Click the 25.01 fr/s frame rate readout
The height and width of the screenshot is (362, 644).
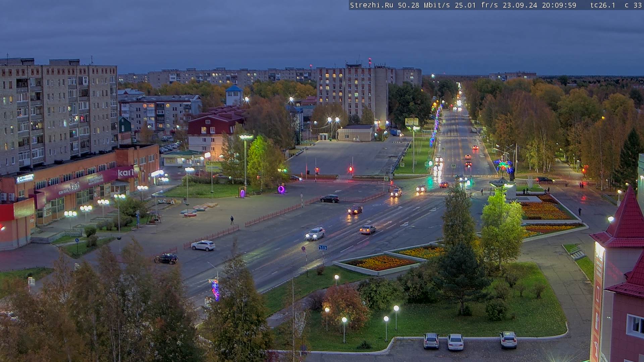coord(477,5)
